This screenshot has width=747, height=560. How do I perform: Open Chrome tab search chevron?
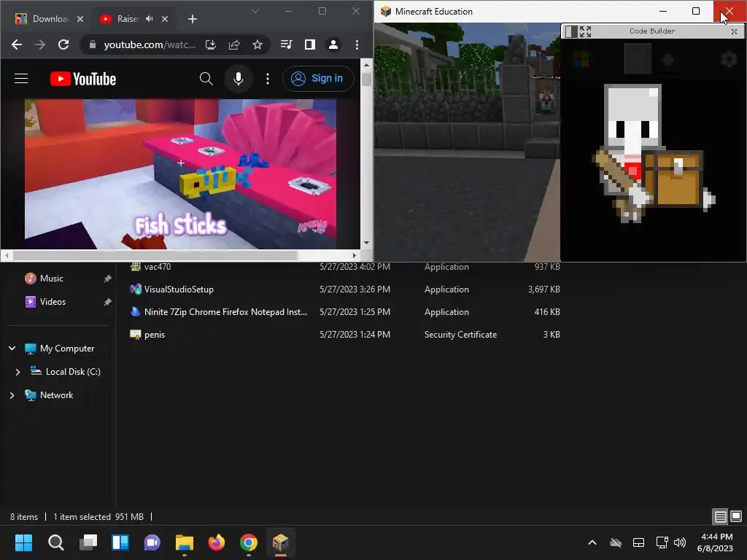pyautogui.click(x=255, y=11)
